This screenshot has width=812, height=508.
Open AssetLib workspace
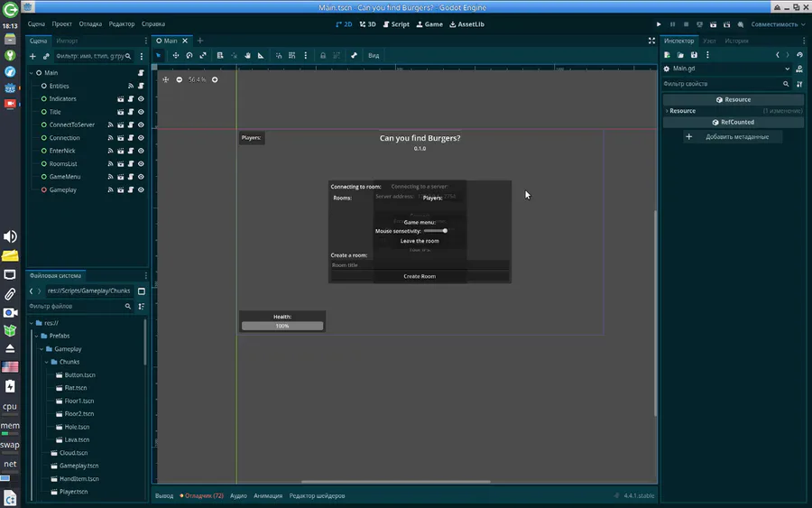[x=467, y=24]
